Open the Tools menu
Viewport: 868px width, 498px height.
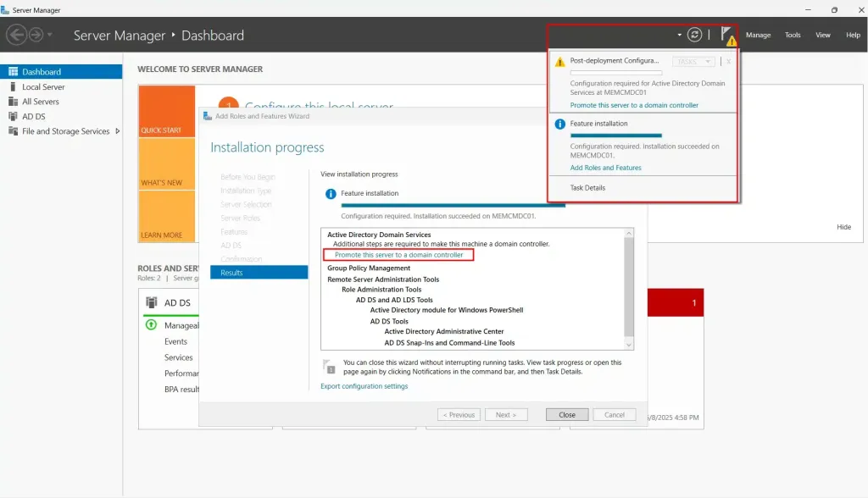[x=793, y=35]
